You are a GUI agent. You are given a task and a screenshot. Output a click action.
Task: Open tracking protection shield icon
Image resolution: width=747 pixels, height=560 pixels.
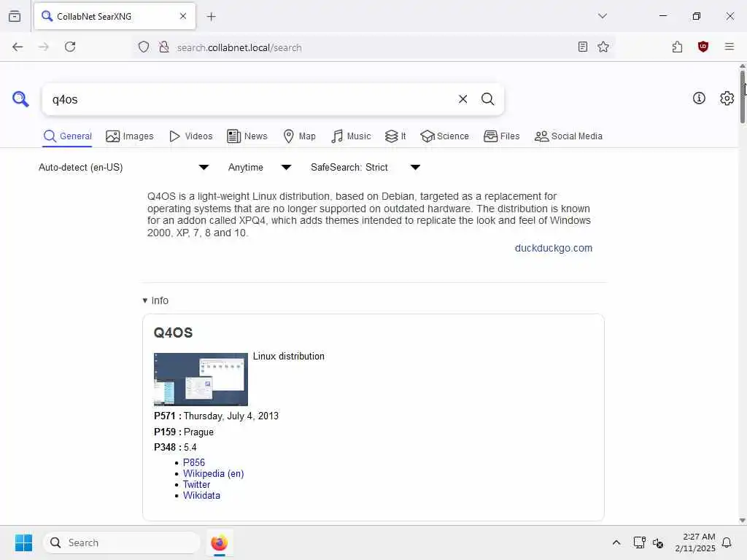pos(144,47)
